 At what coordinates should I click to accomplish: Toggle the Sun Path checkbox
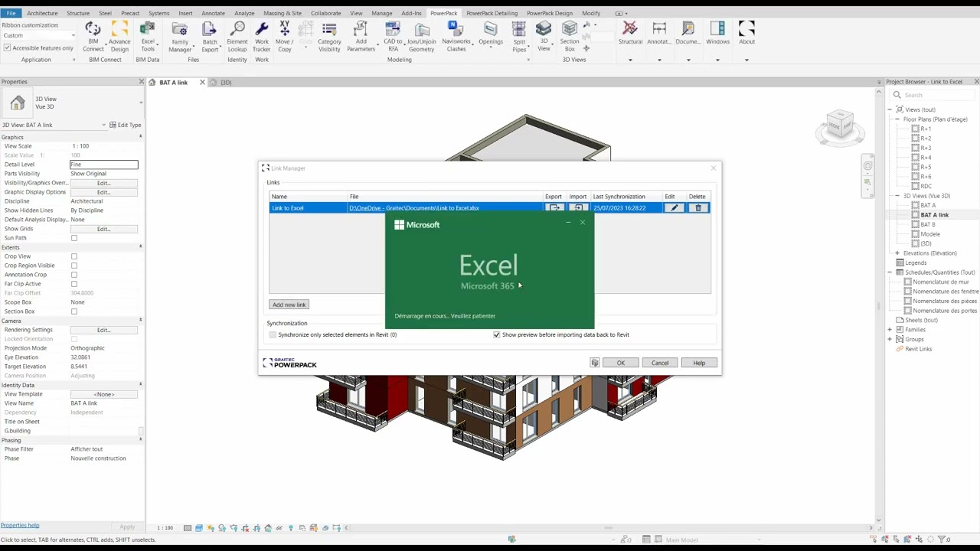[x=74, y=238]
